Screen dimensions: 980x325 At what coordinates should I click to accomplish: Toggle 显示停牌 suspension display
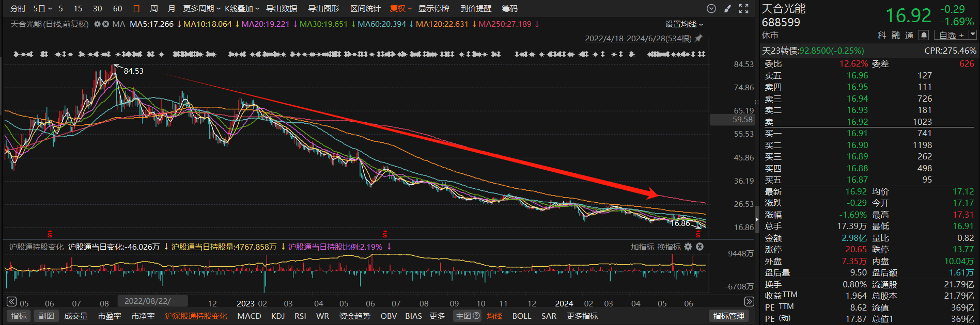(x=433, y=9)
